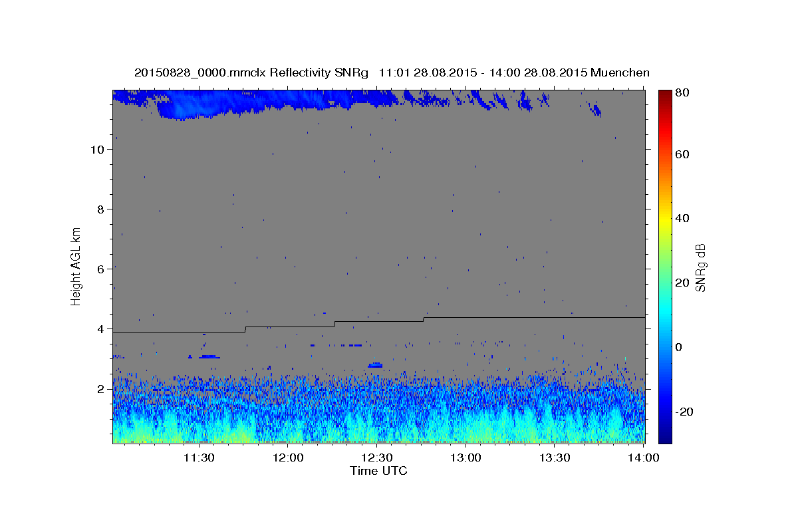Click the colorbar value label 60

[x=684, y=154]
